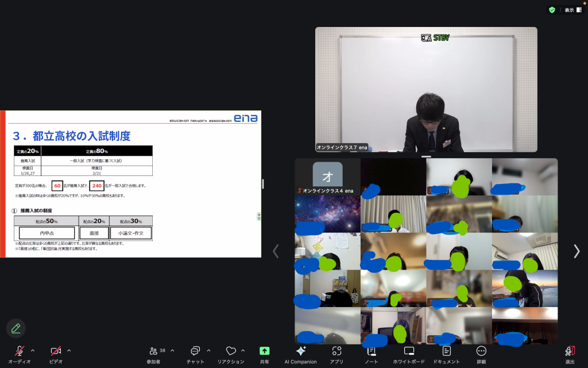Unmute the microphone via オーディオ icon
The image size is (588, 368).
coord(20,351)
